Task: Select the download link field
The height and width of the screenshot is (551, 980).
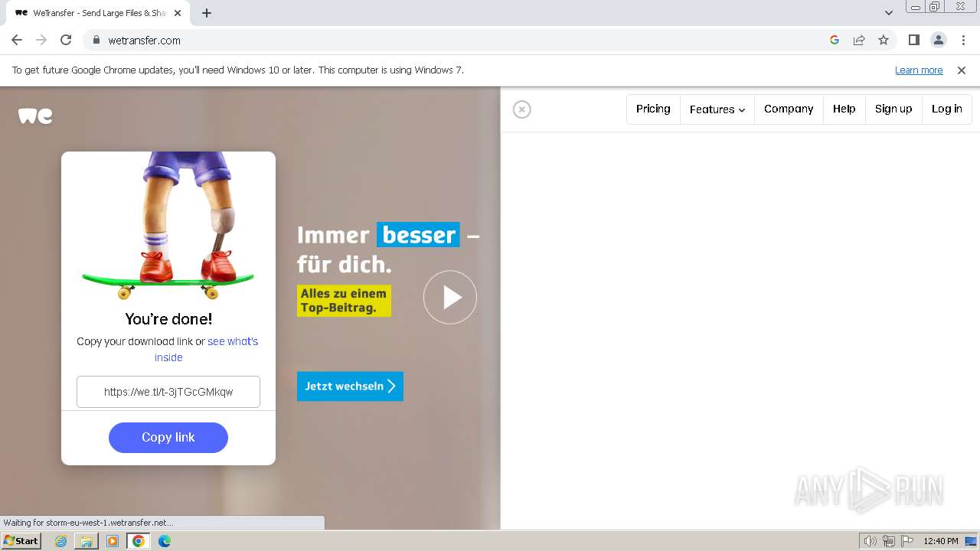Action: [x=168, y=392]
